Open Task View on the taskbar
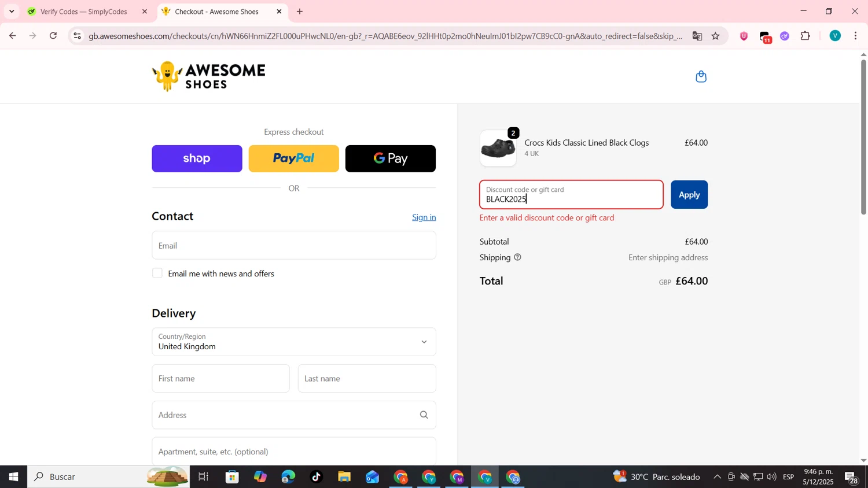Image resolution: width=868 pixels, height=488 pixels. [x=204, y=477]
